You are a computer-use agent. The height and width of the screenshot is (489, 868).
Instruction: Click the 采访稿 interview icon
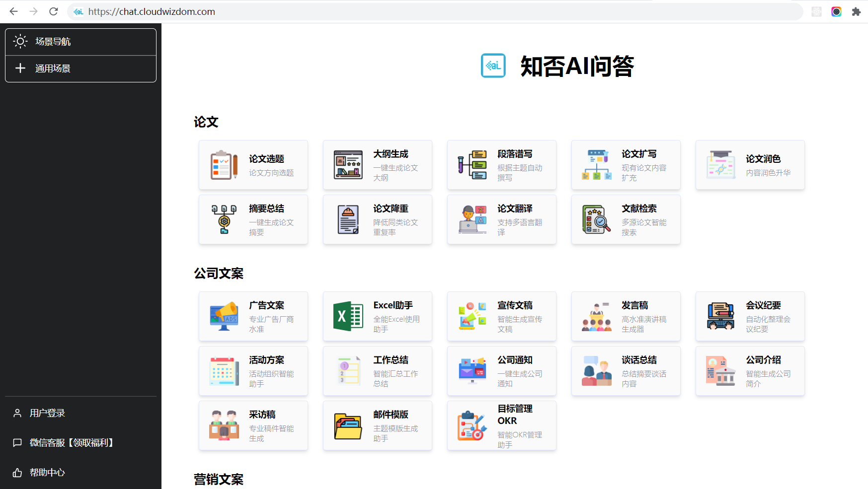224,425
